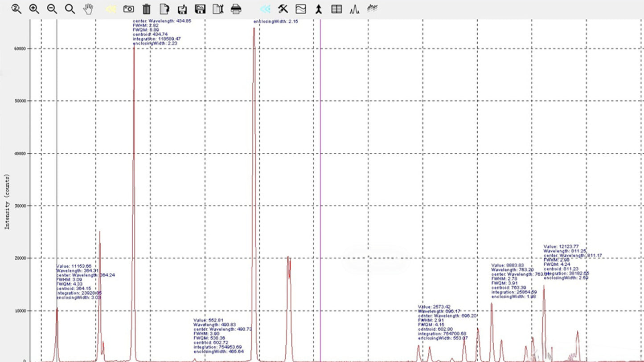Select the hand pan tool
This screenshot has width=644, height=362.
(x=88, y=9)
